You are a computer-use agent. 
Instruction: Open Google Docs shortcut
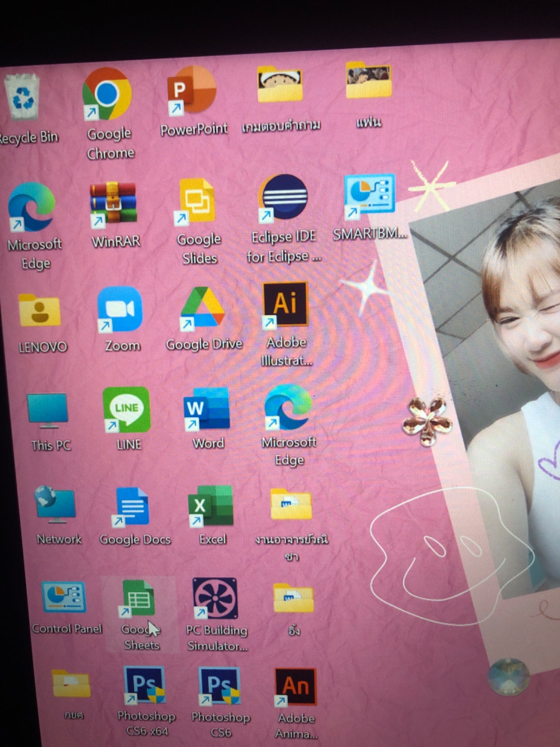131,506
